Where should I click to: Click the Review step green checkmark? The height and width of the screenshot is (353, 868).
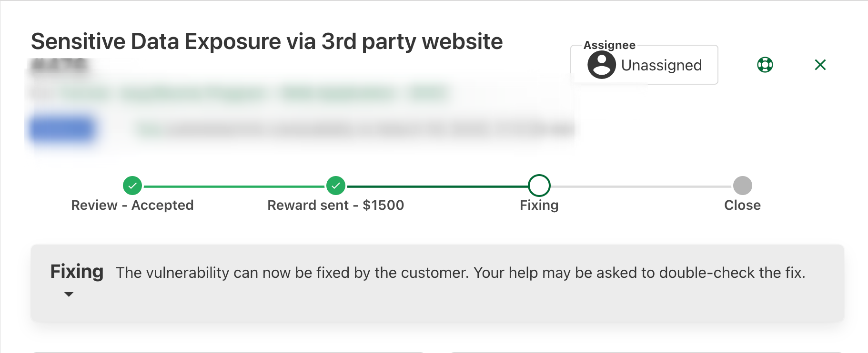click(x=132, y=186)
